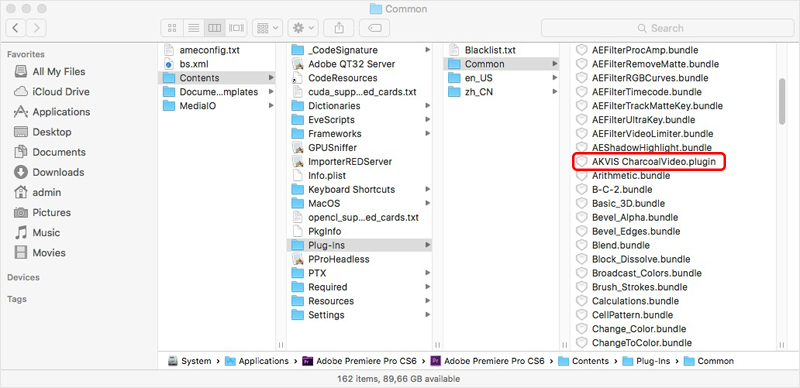This screenshot has width=800, height=388.
Task: Expand the PTX folder arrow
Action: [427, 273]
